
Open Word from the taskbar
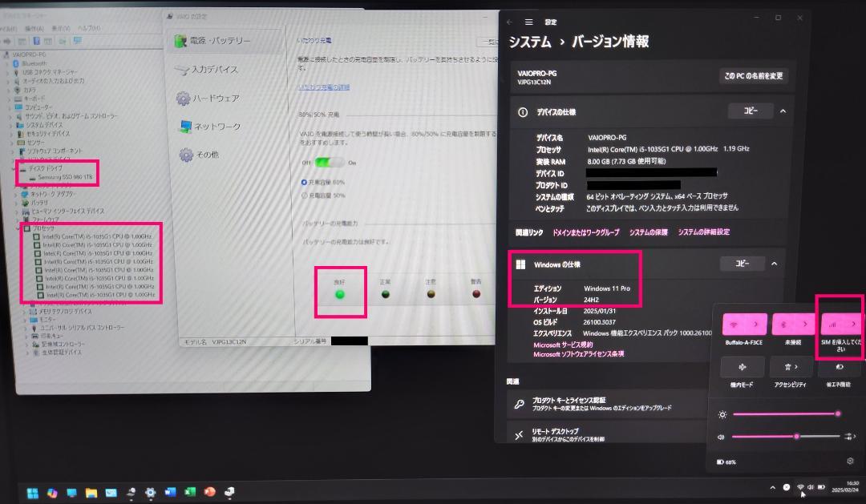pyautogui.click(x=170, y=492)
